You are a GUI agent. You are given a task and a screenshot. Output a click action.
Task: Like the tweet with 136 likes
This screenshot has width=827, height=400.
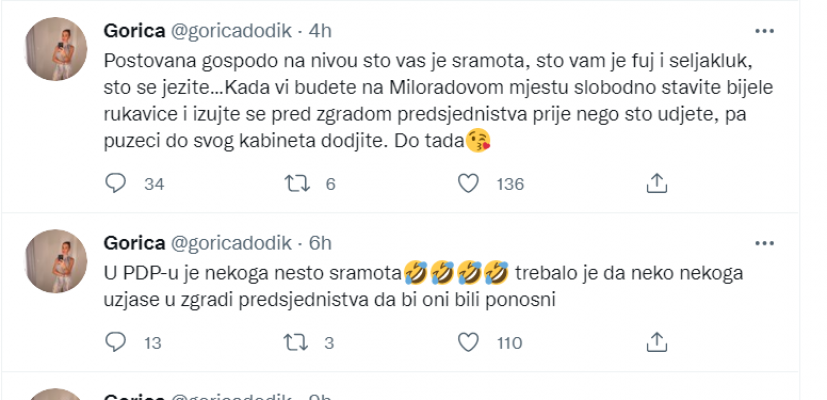pyautogui.click(x=468, y=183)
